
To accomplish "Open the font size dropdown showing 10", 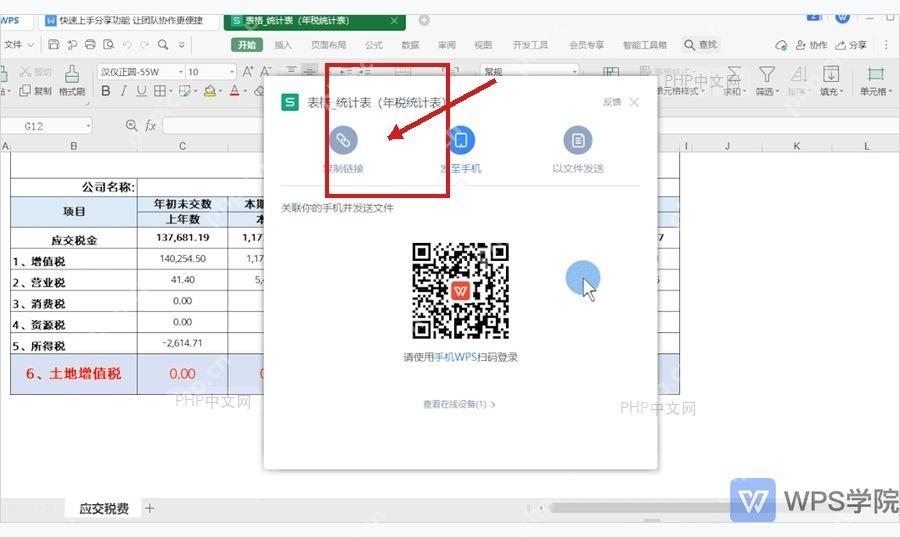I will (x=232, y=72).
